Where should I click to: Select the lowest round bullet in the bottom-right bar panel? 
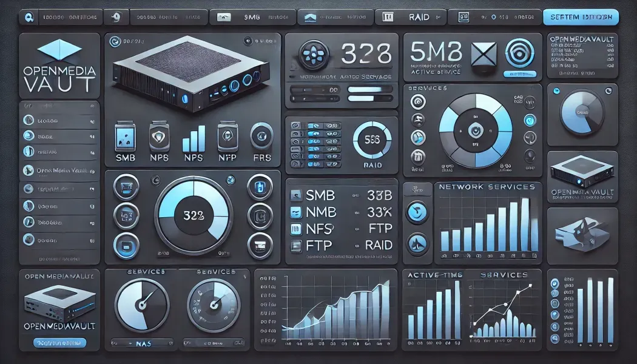pos(555,339)
